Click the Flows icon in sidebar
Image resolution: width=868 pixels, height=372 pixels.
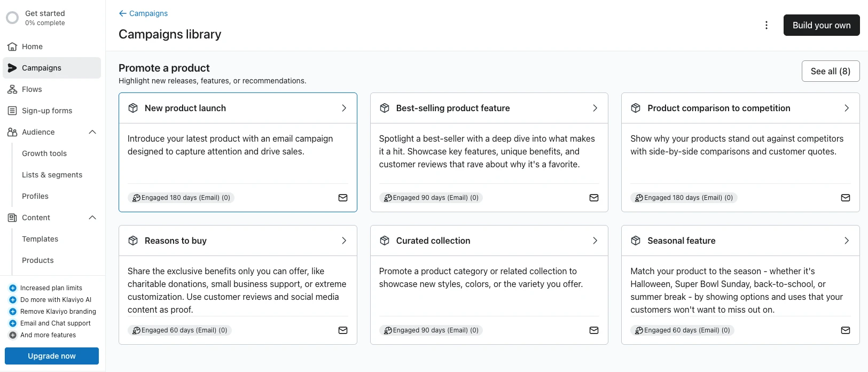12,89
